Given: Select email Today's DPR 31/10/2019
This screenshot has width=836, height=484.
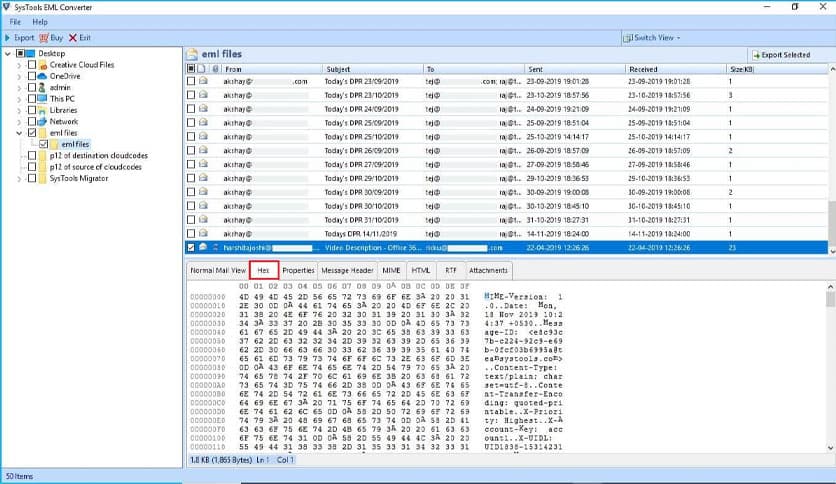Looking at the screenshot, I should point(507,220).
